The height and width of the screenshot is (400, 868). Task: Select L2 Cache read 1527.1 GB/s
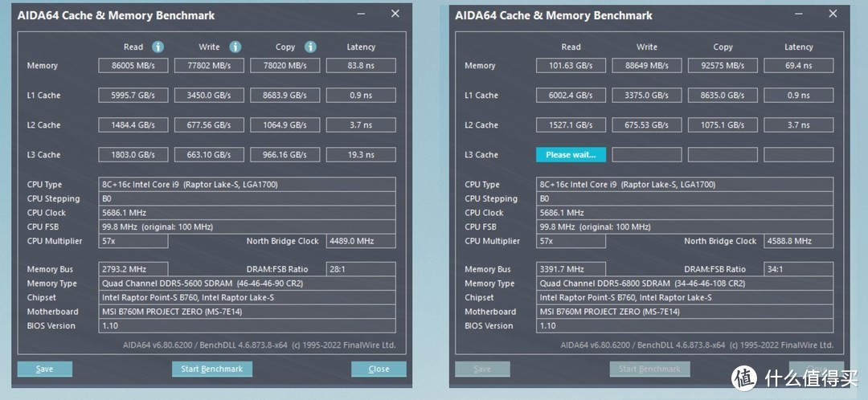[x=571, y=125]
